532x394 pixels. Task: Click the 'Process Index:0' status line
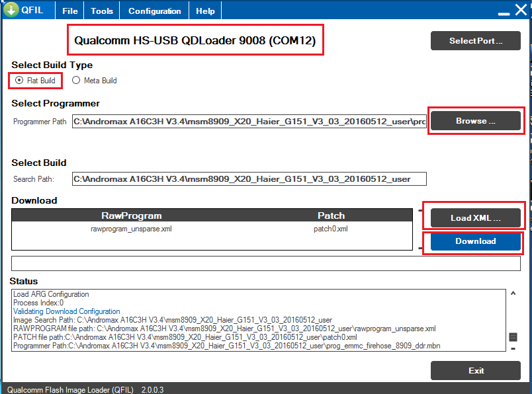click(x=38, y=303)
